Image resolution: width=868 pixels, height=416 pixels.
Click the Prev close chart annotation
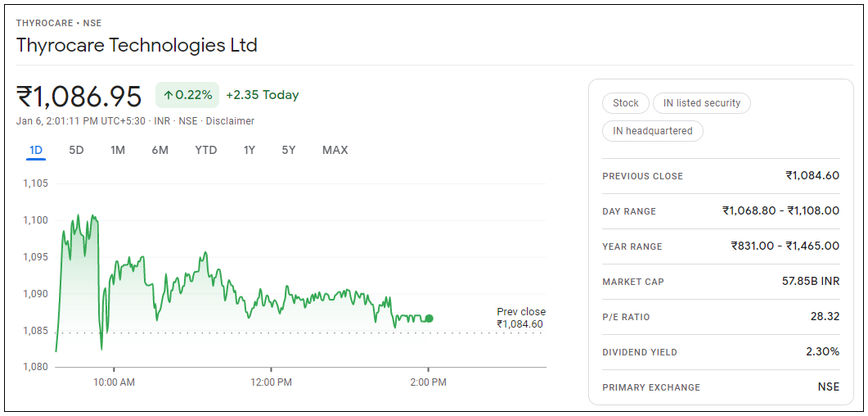pyautogui.click(x=520, y=318)
